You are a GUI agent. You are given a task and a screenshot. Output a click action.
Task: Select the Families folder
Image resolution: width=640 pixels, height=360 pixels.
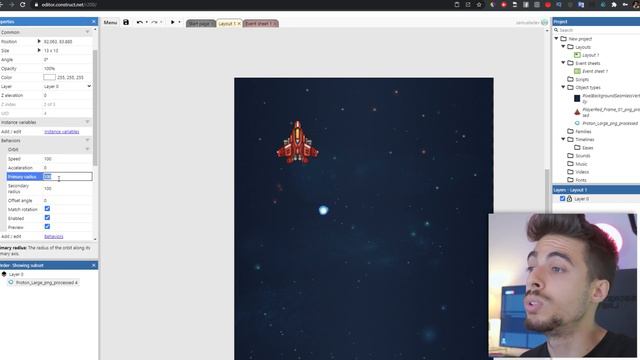pos(583,131)
